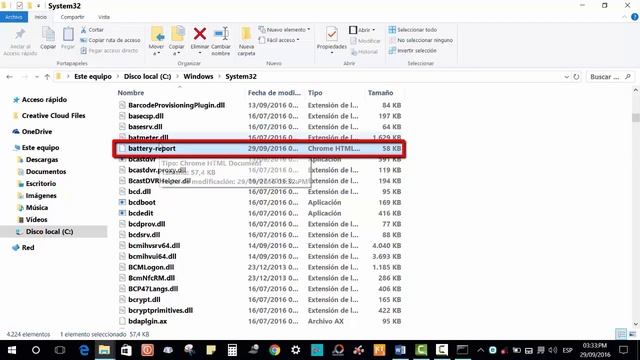Click the red Eliminar icon
This screenshot has height=360, width=640.
[x=200, y=33]
